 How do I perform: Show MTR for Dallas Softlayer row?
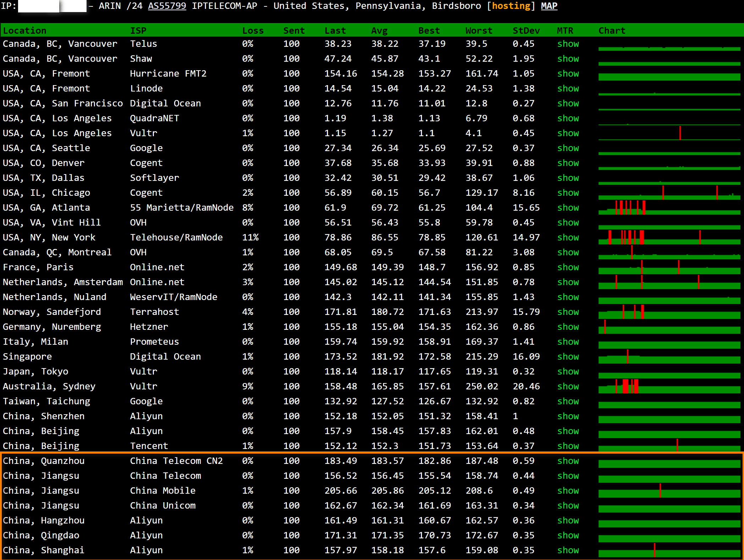click(568, 178)
